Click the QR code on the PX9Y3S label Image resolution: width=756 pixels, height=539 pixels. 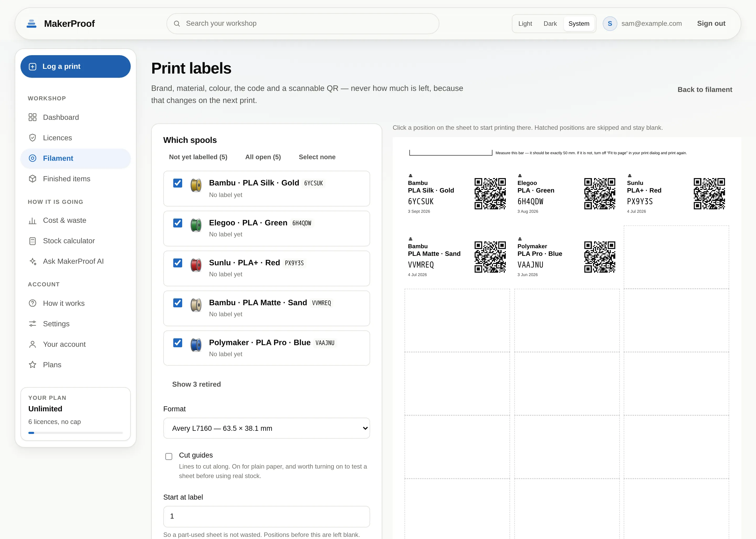(x=709, y=194)
